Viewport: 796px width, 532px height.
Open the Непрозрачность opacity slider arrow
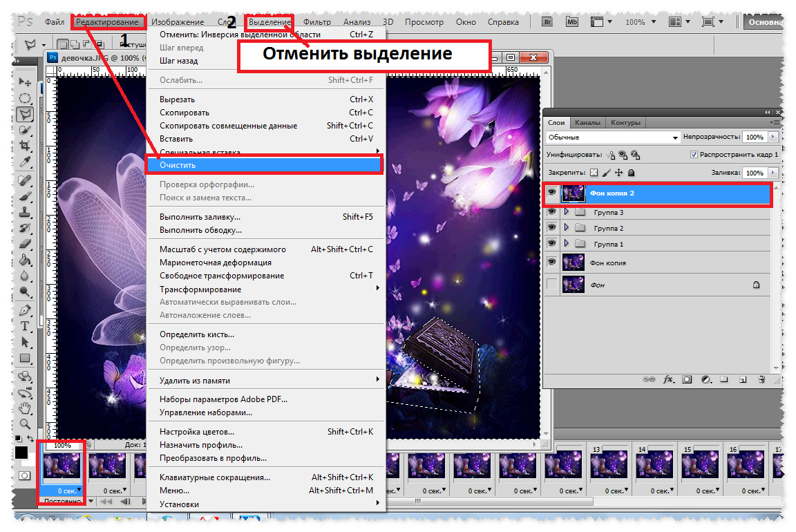(x=773, y=137)
